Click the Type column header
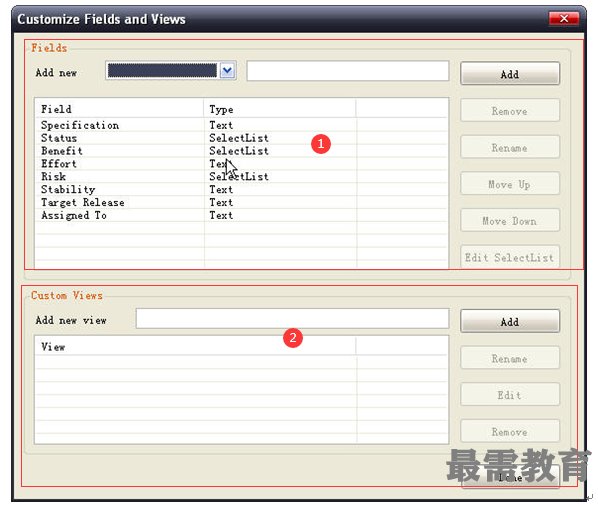The height and width of the screenshot is (505, 598). (280, 109)
